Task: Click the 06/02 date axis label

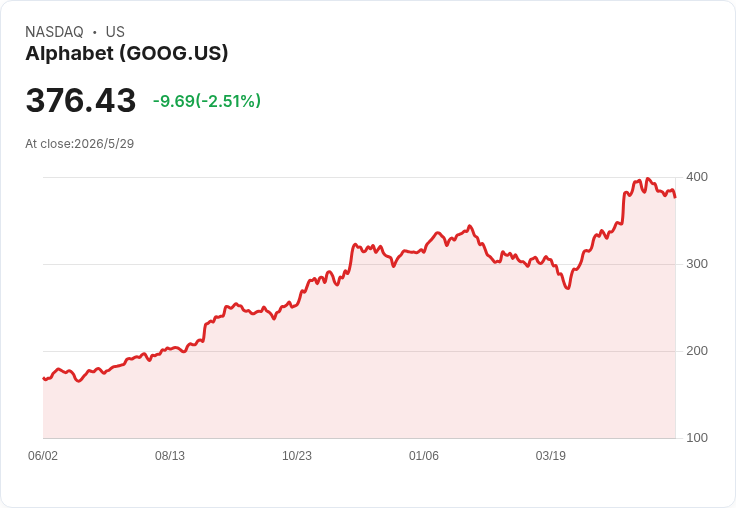Action: pos(43,456)
